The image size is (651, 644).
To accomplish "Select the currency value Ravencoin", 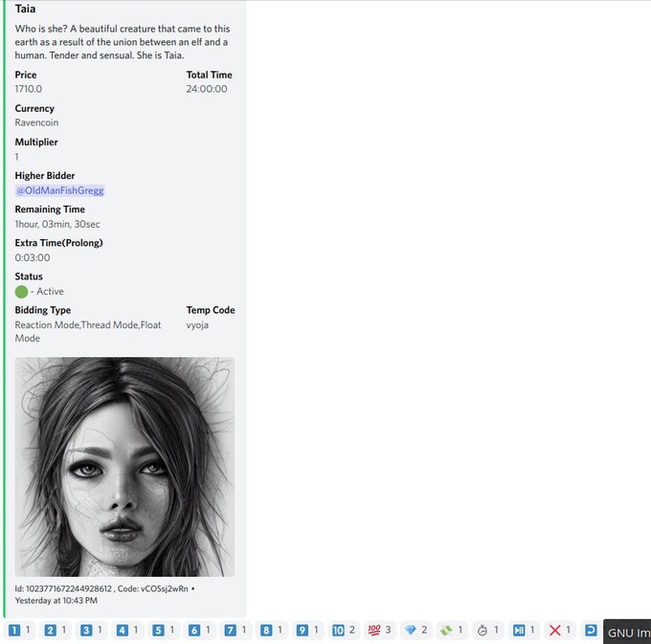I will pos(36,122).
